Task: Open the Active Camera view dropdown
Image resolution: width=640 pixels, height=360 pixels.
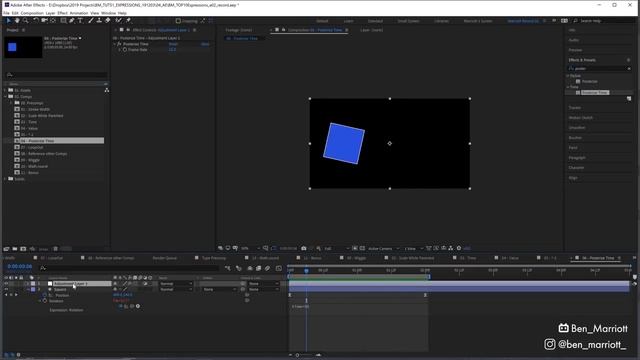Action: pyautogui.click(x=383, y=248)
